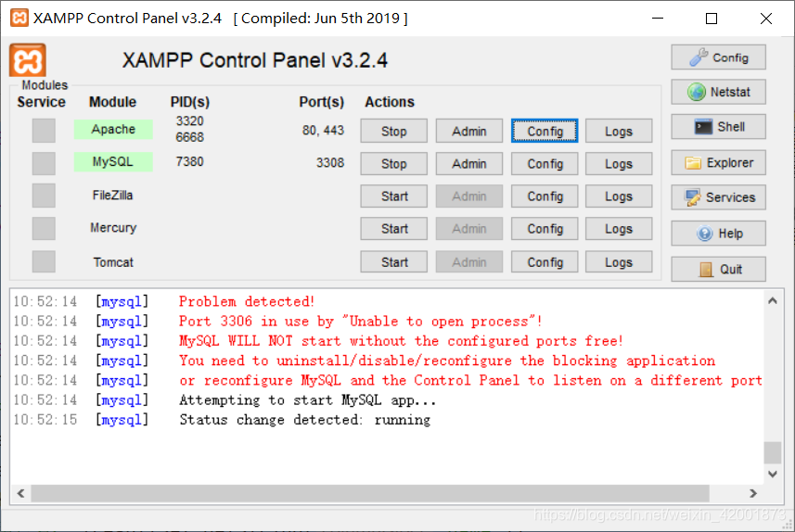Maximize the XAMPP window

[712, 19]
